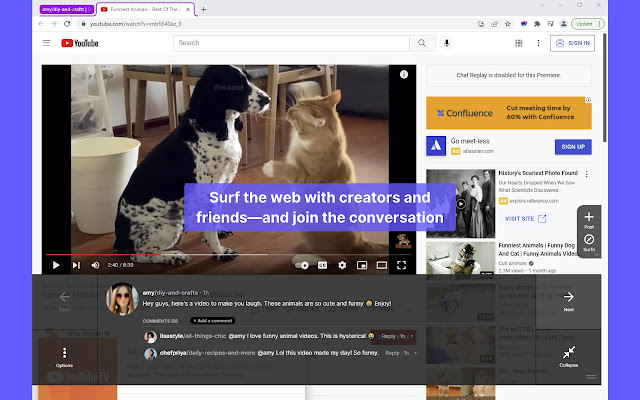Click the Surfs circle icon
This screenshot has width=640, height=400.
[589, 242]
